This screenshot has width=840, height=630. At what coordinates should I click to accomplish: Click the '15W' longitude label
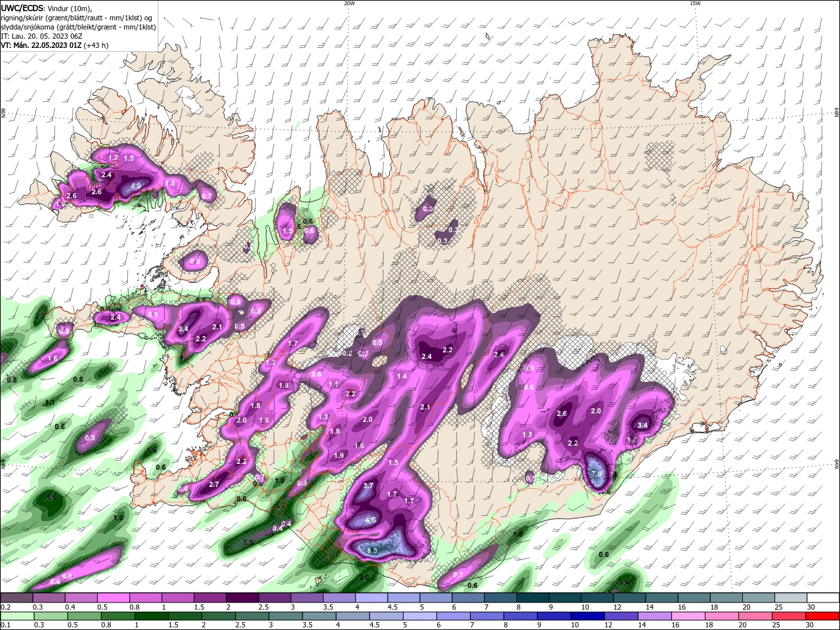(695, 3)
